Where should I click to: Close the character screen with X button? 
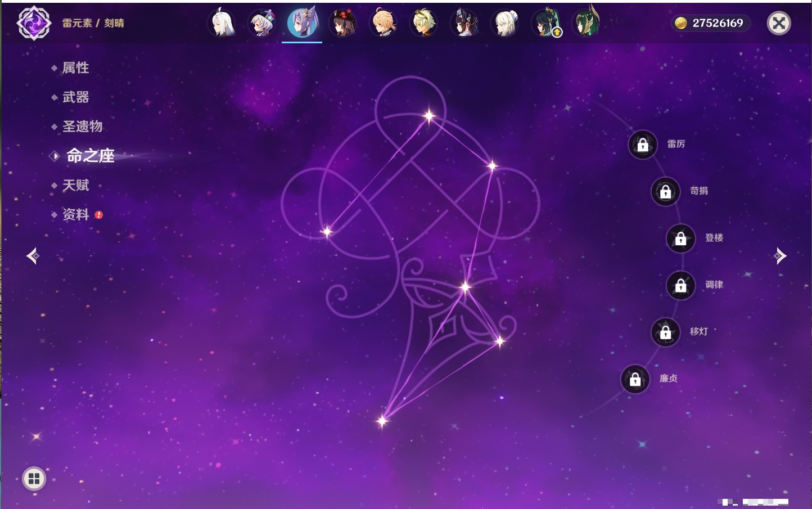[779, 23]
